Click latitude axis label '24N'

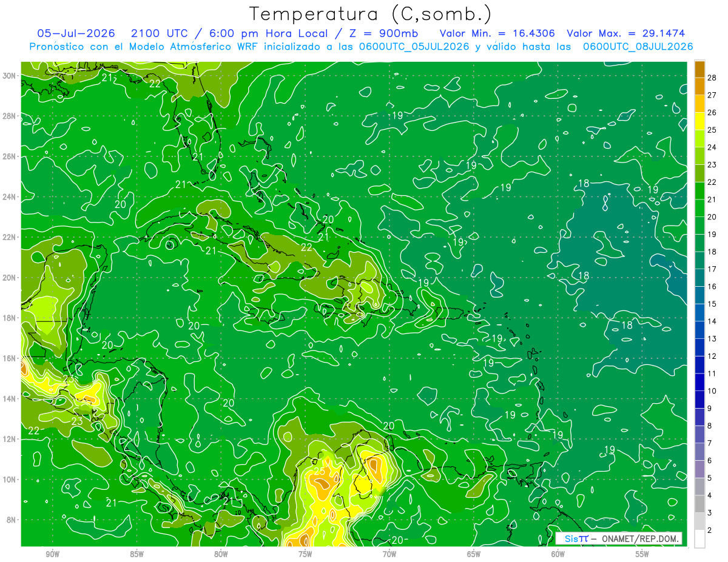(x=9, y=197)
